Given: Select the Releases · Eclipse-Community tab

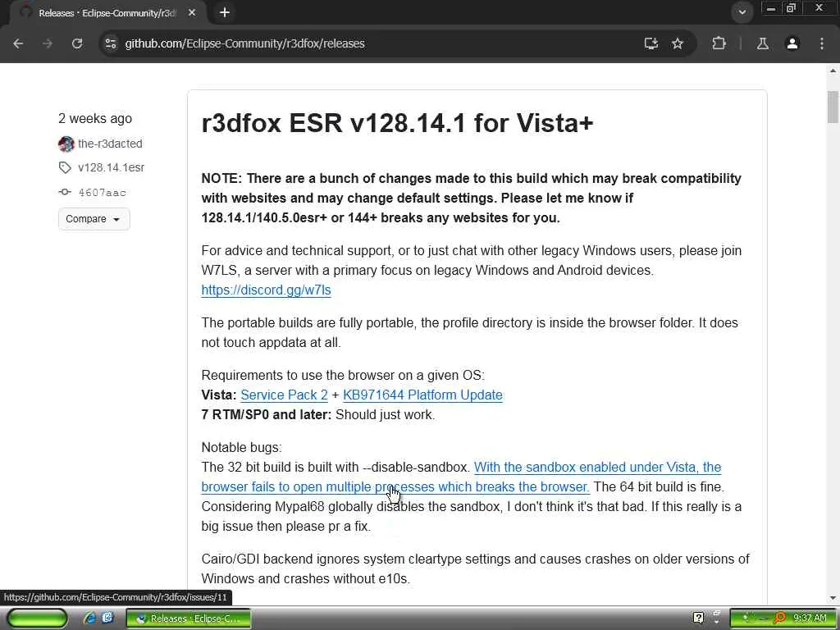Looking at the screenshot, I should 107,13.
